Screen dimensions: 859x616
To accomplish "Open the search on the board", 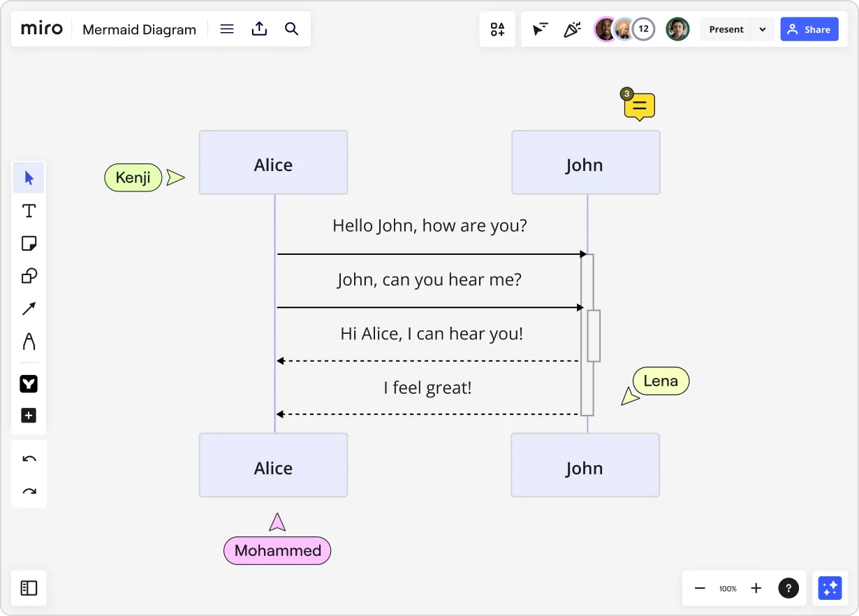I will pyautogui.click(x=291, y=29).
